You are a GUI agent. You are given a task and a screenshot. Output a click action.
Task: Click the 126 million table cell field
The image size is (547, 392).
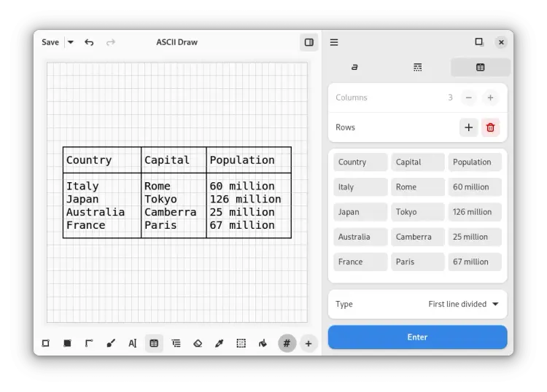[475, 212]
